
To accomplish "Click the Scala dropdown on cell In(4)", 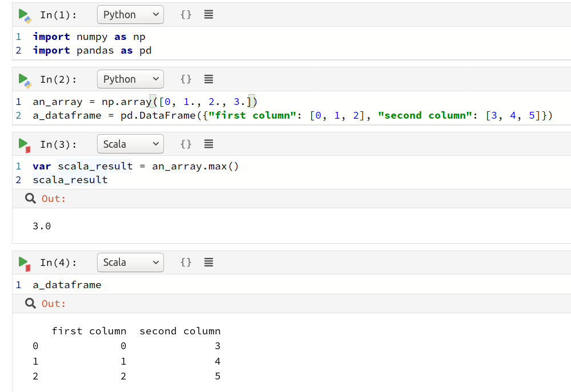I will (130, 262).
